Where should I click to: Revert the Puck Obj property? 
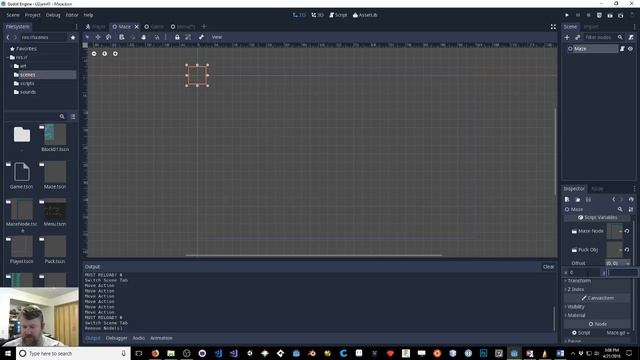(627, 250)
